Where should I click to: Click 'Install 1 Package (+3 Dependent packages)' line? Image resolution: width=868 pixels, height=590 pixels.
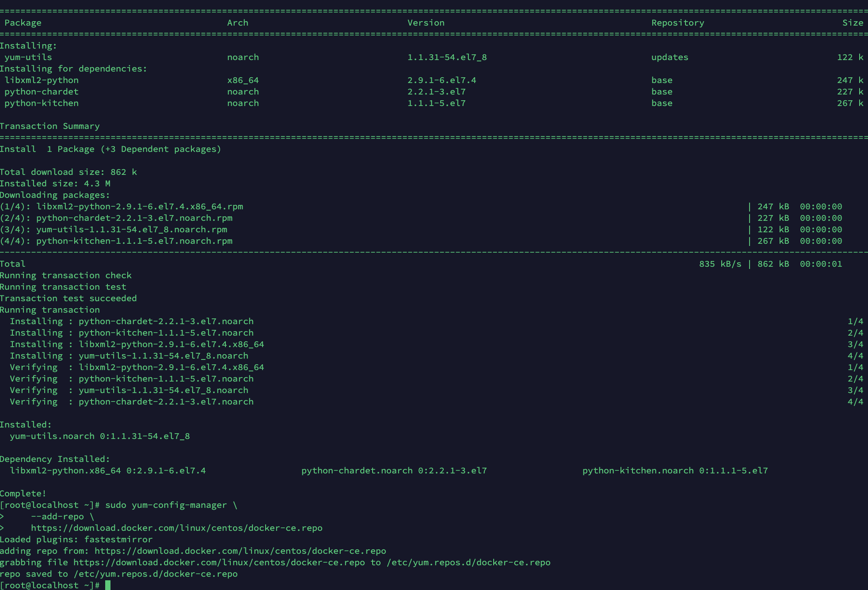coord(110,149)
